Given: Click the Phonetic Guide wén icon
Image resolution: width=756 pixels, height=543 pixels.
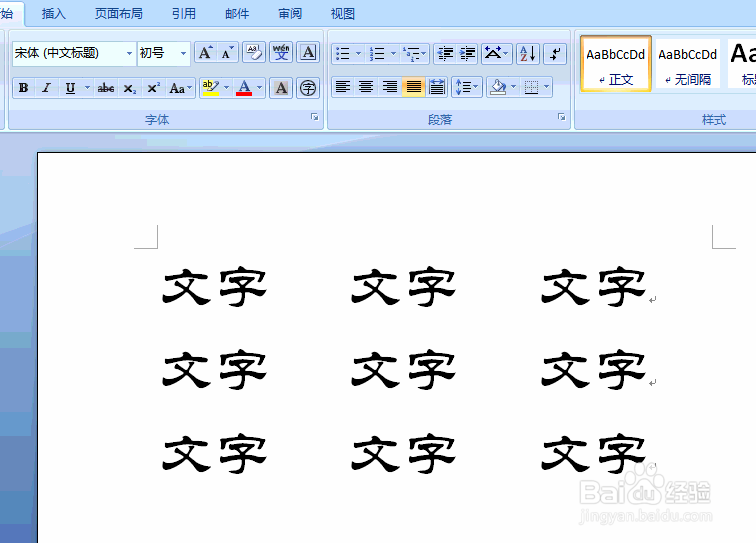Looking at the screenshot, I should point(281,53).
